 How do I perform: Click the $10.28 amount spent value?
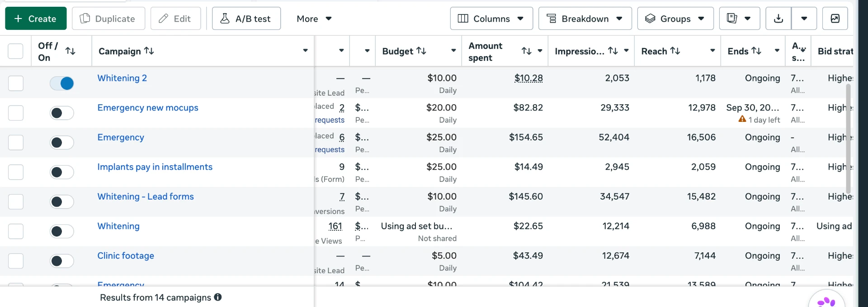[528, 78]
